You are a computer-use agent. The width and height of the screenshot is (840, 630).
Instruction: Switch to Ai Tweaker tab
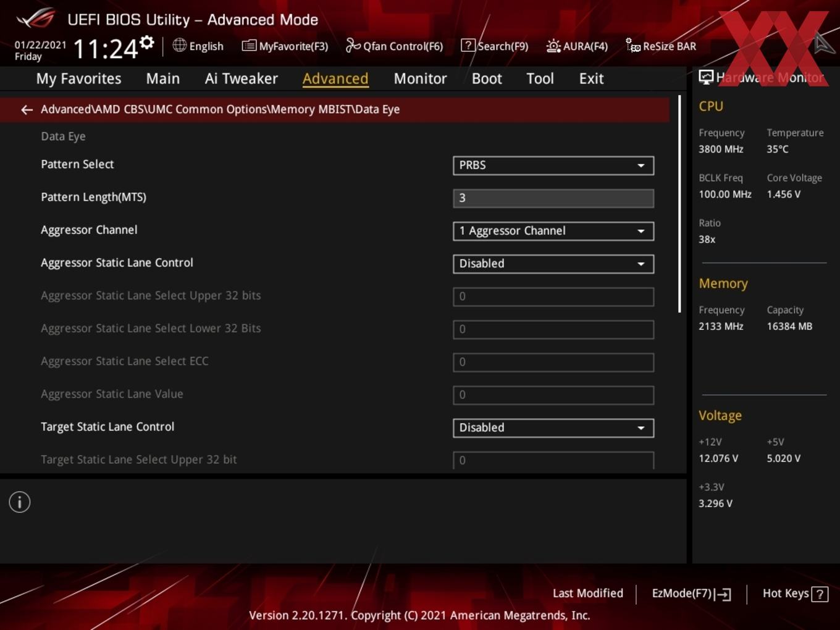241,78
